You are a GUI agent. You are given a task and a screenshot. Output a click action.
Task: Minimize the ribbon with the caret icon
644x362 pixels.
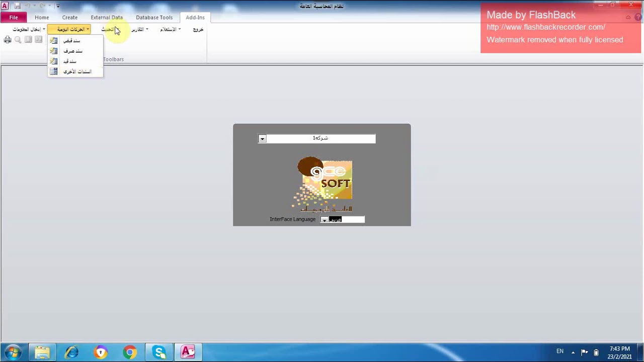pyautogui.click(x=628, y=18)
